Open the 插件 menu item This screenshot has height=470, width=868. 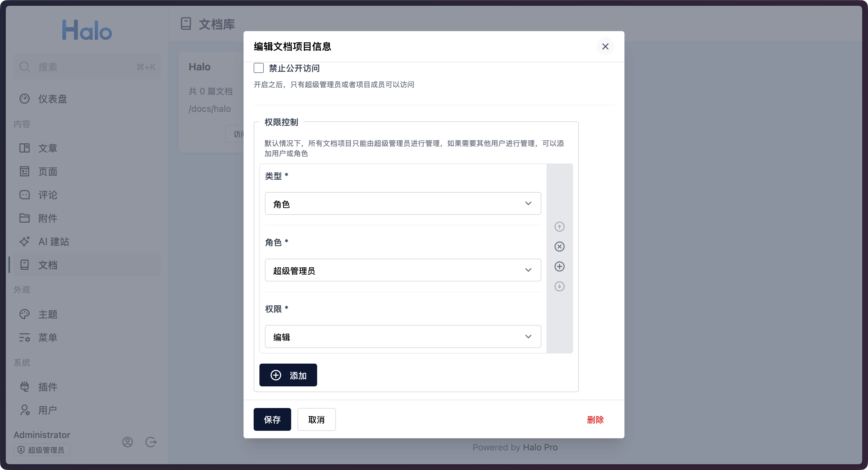48,387
